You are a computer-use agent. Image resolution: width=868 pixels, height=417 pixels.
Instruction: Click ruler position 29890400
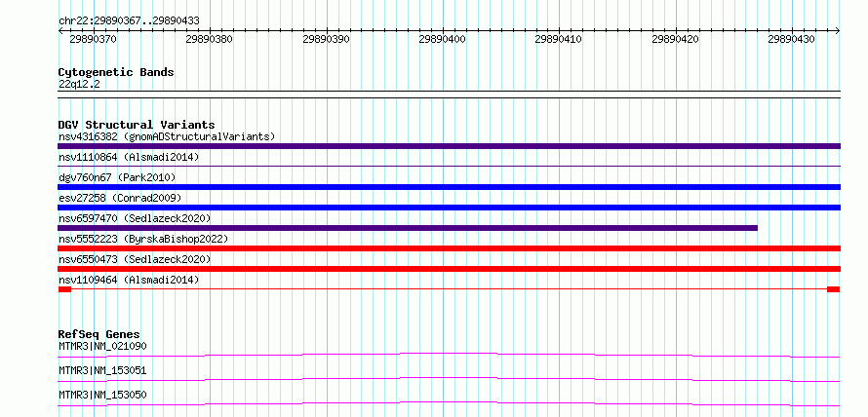tap(443, 39)
